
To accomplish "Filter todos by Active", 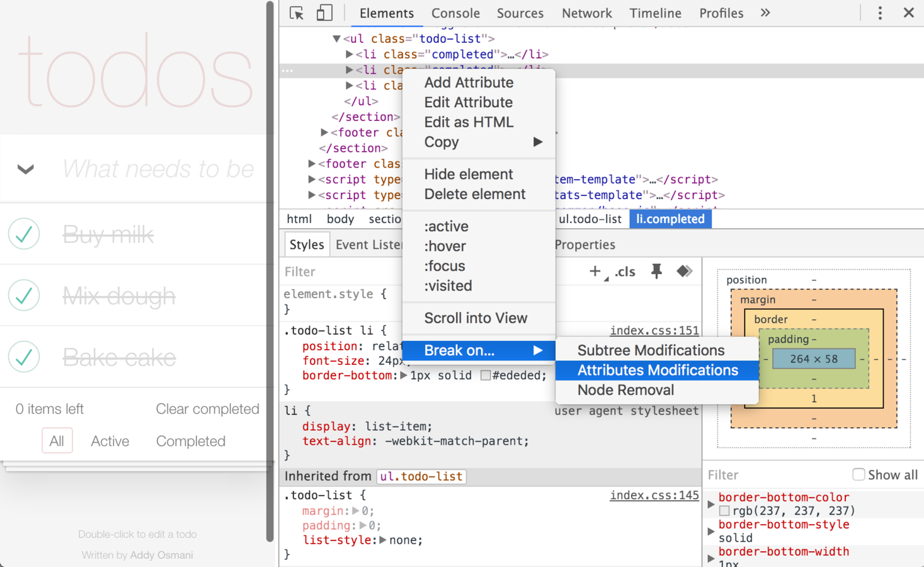I will [x=110, y=441].
